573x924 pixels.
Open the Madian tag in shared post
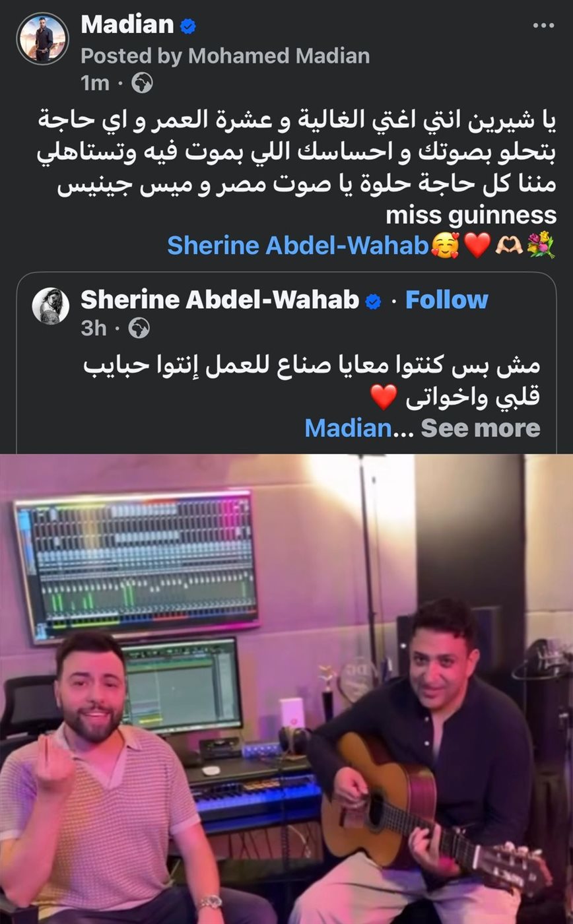pos(347,428)
